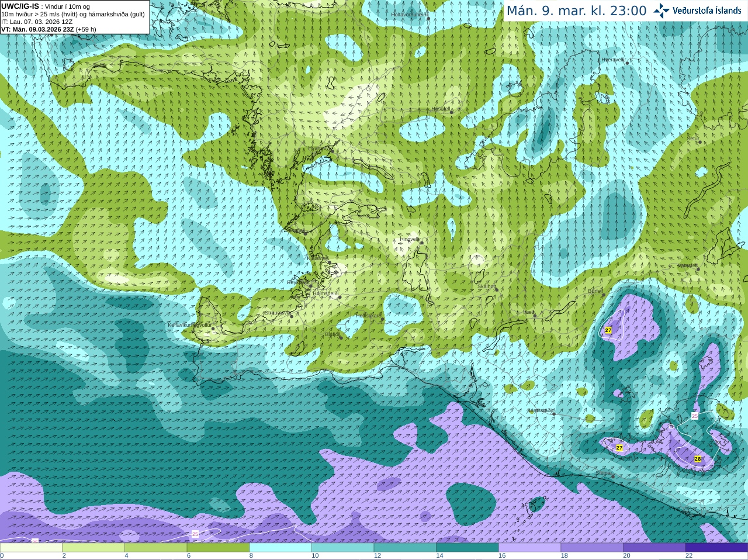Click the Vatnsfell station dot
The height and width of the screenshot is (560, 748).
tap(697, 269)
